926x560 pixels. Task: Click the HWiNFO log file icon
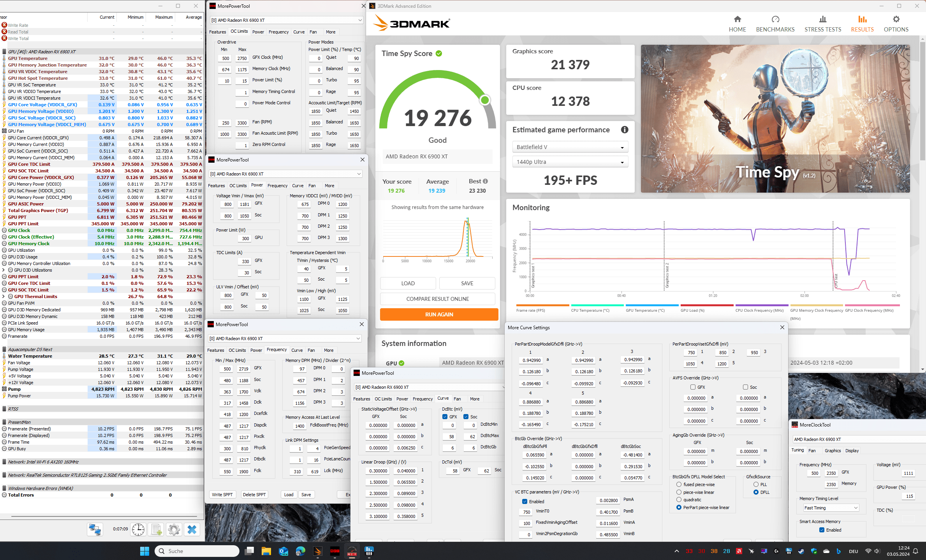coord(157,530)
